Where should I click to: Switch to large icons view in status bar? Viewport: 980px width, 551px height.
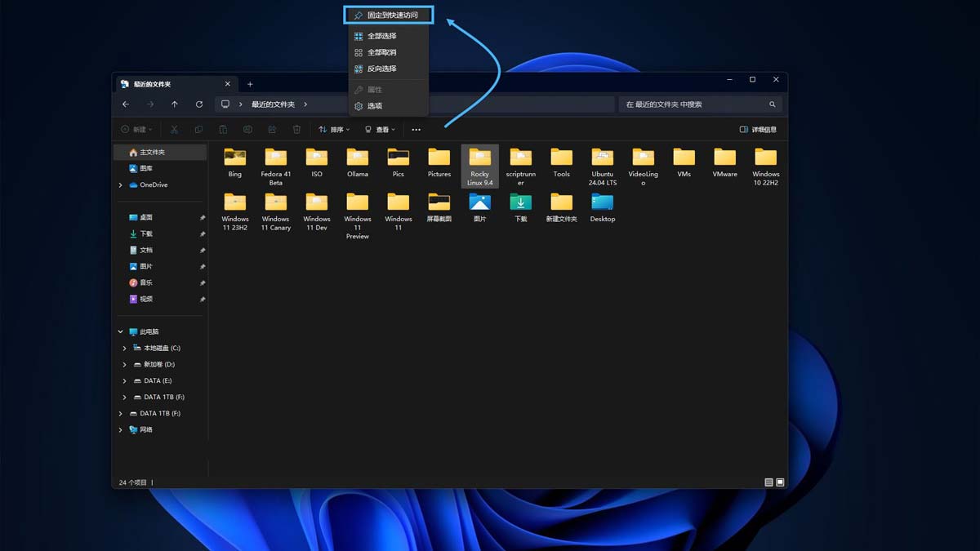point(780,482)
